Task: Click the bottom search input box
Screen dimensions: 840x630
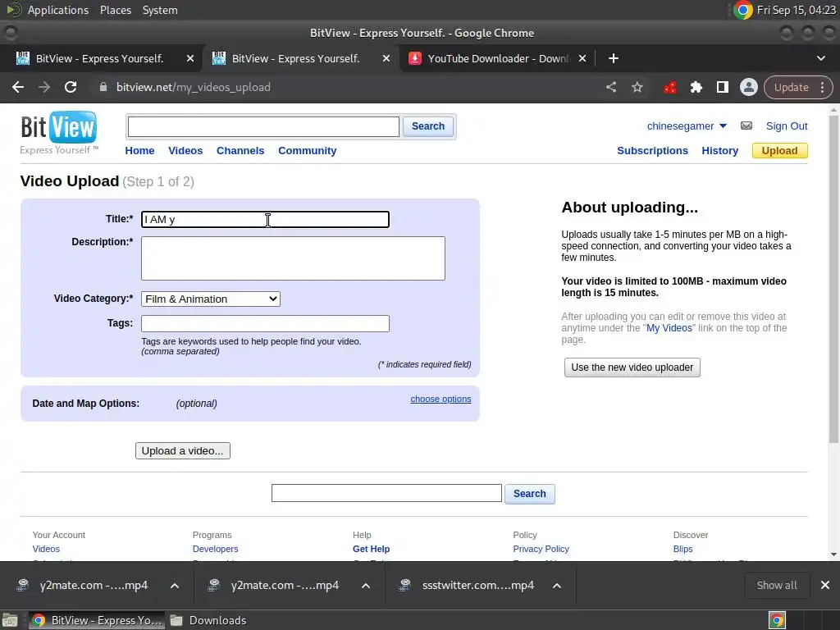Action: click(386, 493)
